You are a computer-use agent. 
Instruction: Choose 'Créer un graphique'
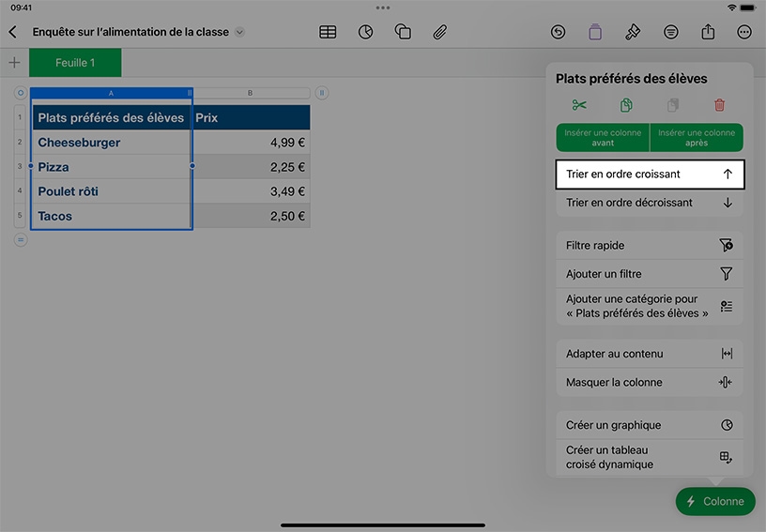(650, 425)
